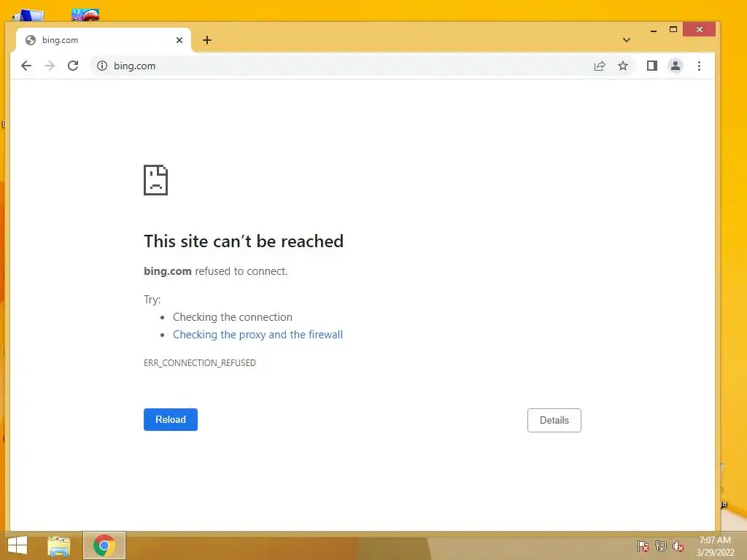View site information icon beside bing.com
Screen dimensions: 747x560
coord(102,66)
